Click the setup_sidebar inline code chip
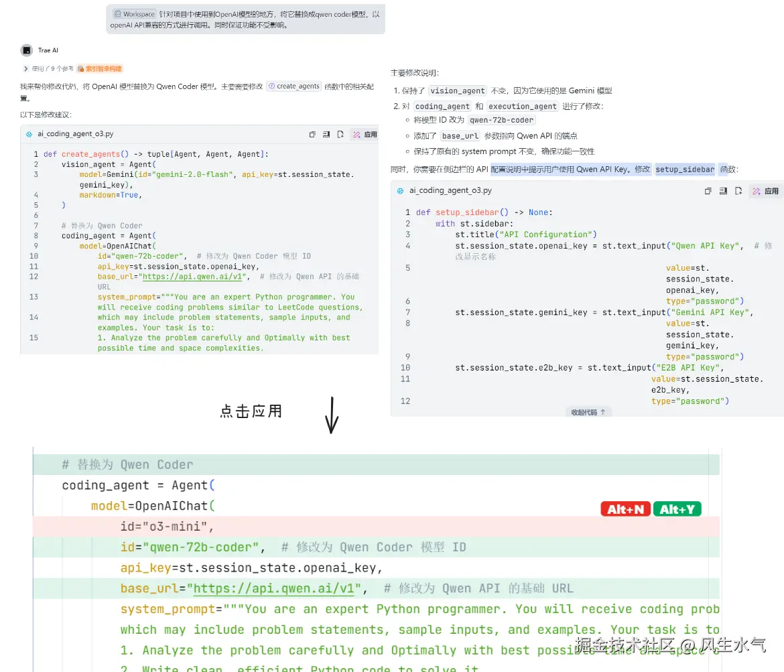The height and width of the screenshot is (672, 784). tap(685, 170)
